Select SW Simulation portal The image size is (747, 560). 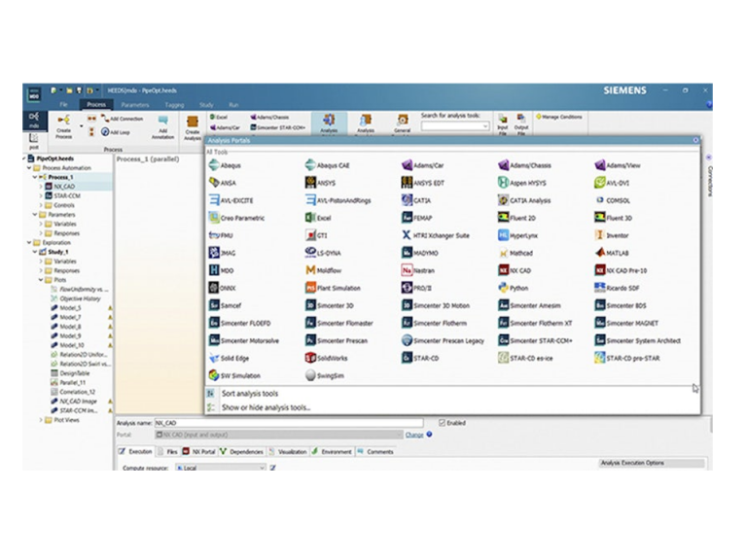(x=234, y=375)
